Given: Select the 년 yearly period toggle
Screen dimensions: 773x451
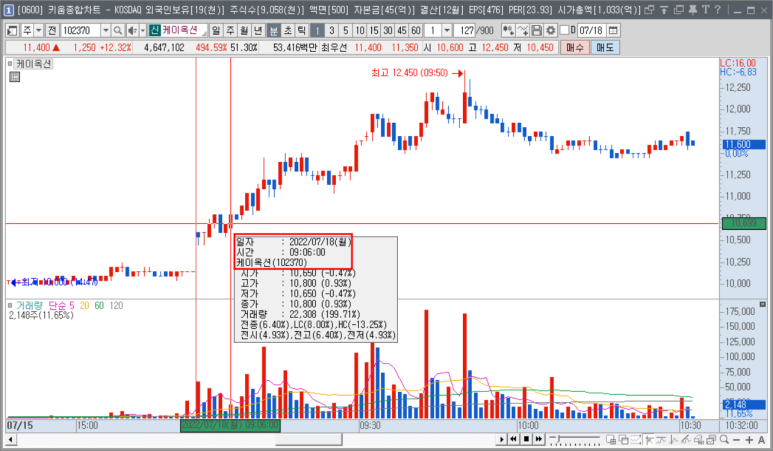Looking at the screenshot, I should coord(258,31).
